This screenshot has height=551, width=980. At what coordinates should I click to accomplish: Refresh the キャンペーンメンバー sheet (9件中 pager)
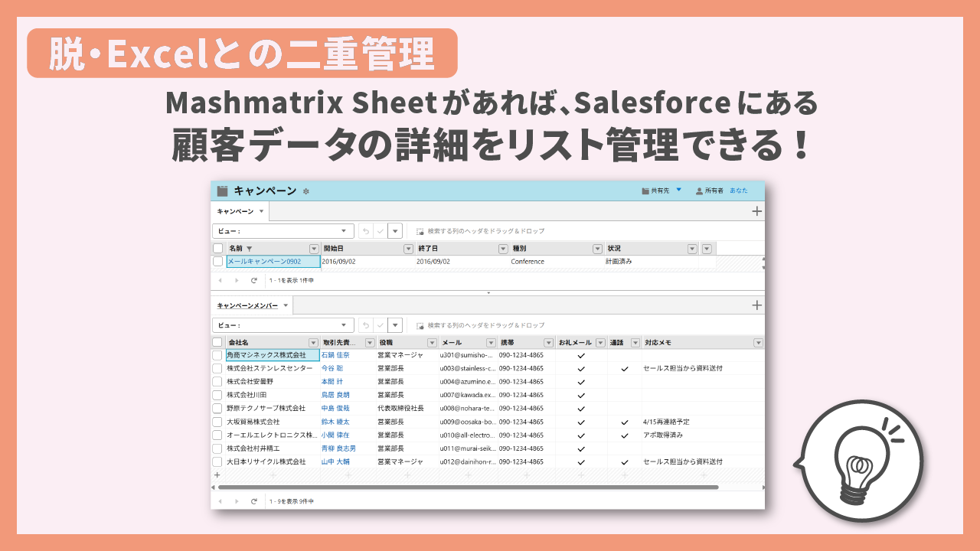[x=254, y=500]
